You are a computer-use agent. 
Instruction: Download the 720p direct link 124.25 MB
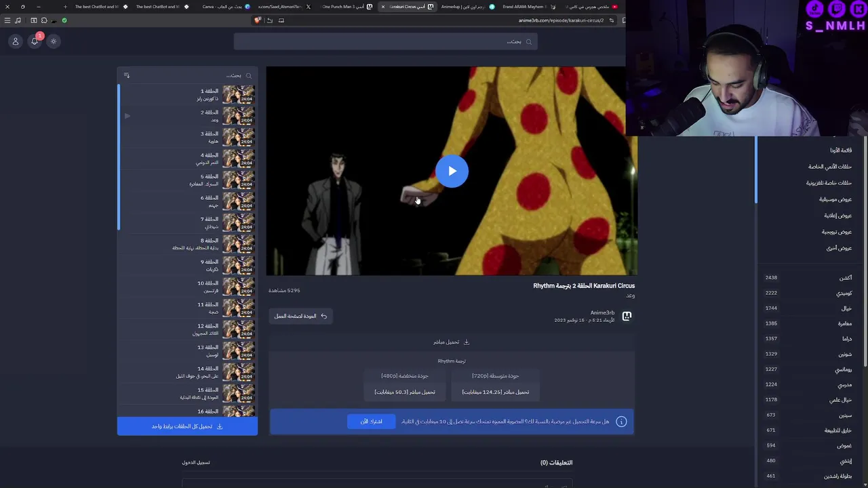(x=495, y=392)
